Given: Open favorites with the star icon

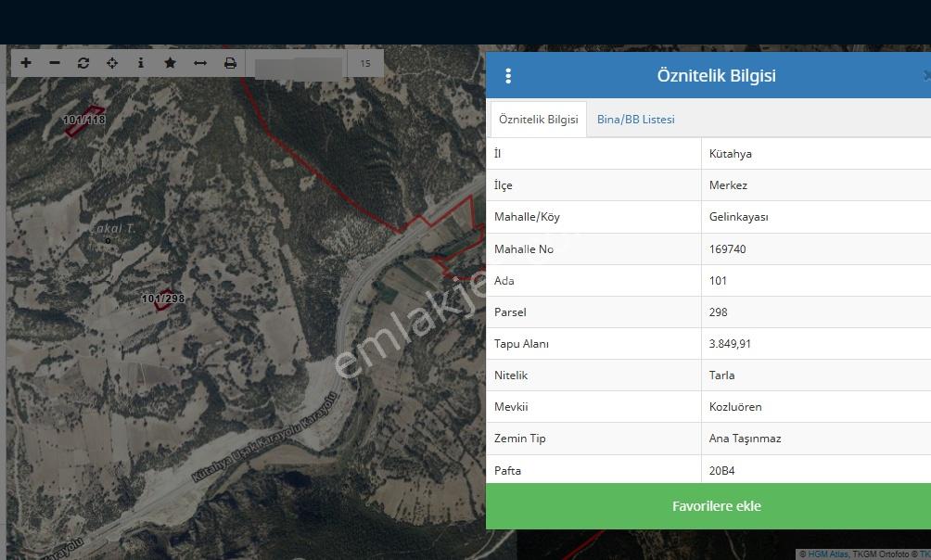Looking at the screenshot, I should (x=170, y=63).
